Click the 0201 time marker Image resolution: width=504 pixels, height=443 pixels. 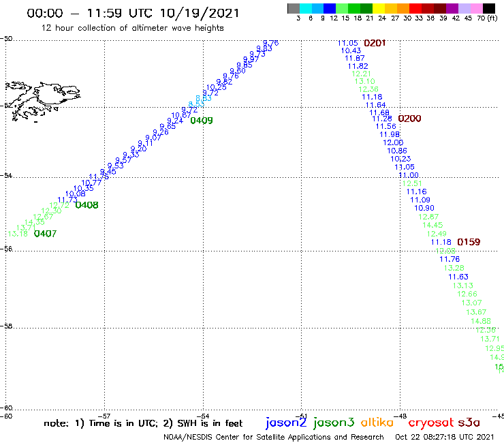pyautogui.click(x=375, y=43)
